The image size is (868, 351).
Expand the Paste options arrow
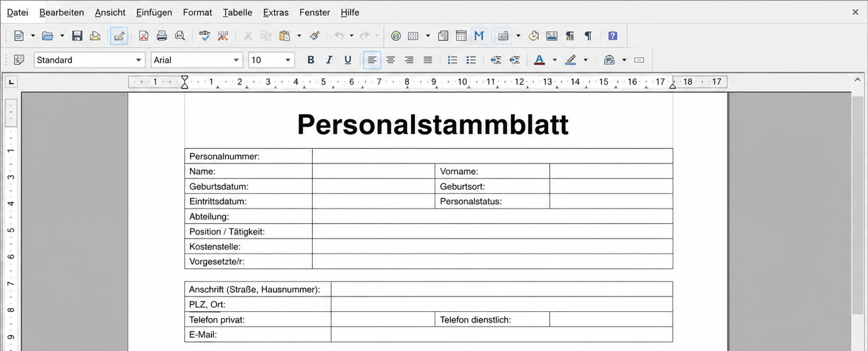tap(299, 36)
